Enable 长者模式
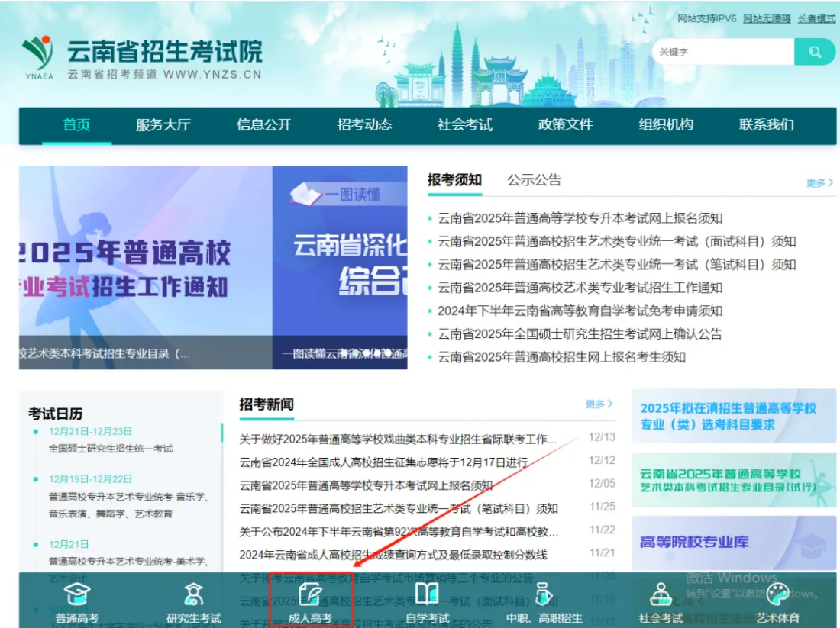 [x=816, y=19]
